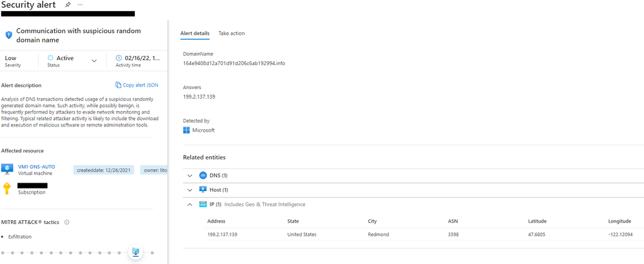The width and height of the screenshot is (644, 264).
Task: Click the State column header
Action: (x=293, y=221)
